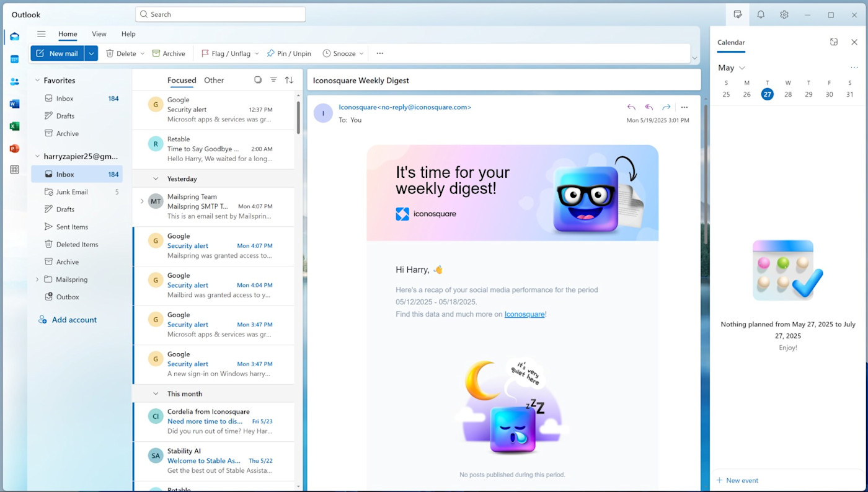868x492 pixels.
Task: Open the People app in the left rail
Action: click(14, 81)
